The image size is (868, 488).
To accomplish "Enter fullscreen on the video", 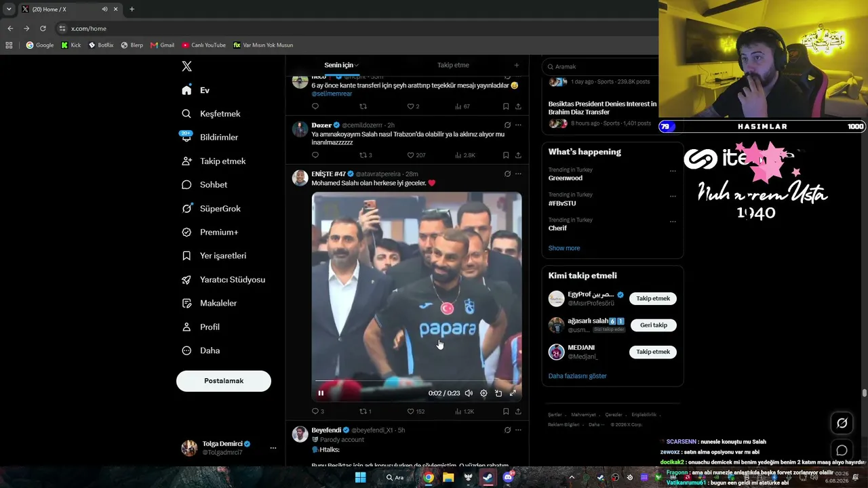I will click(513, 393).
